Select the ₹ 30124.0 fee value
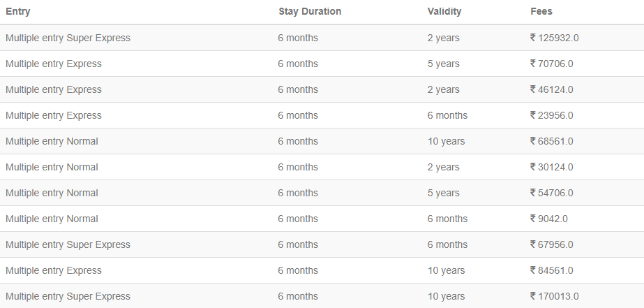The width and height of the screenshot is (644, 308). click(552, 167)
